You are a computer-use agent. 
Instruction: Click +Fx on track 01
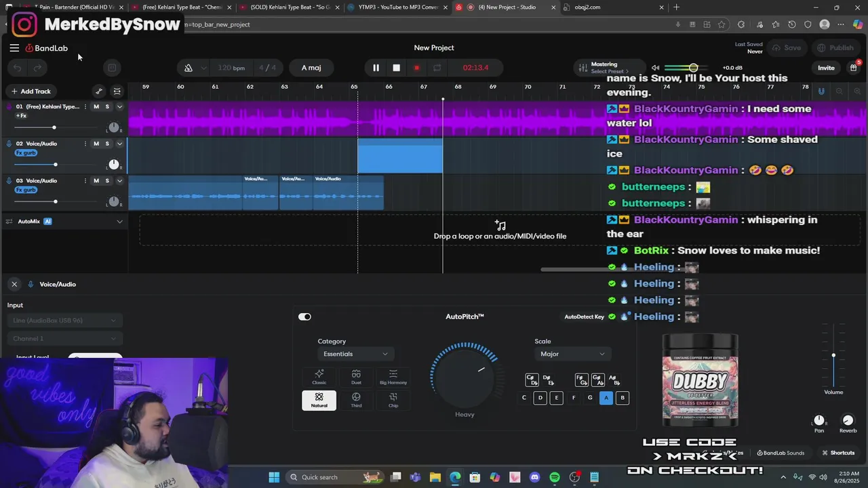click(21, 116)
